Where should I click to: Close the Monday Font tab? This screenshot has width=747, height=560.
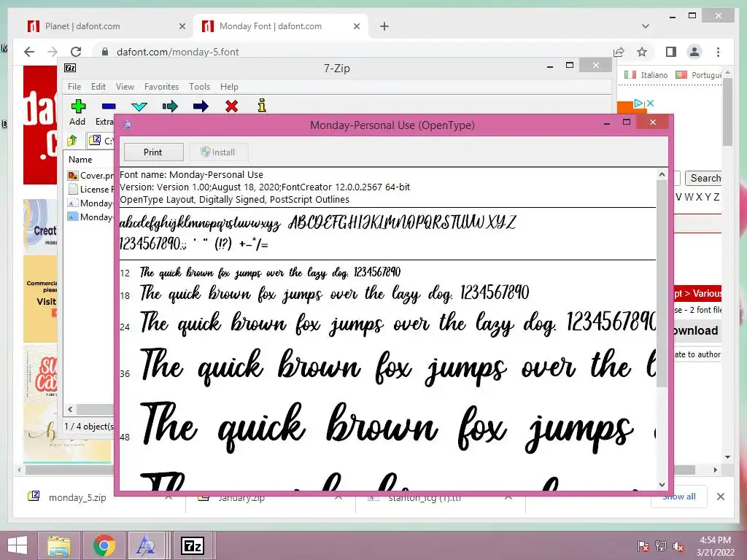(x=356, y=27)
